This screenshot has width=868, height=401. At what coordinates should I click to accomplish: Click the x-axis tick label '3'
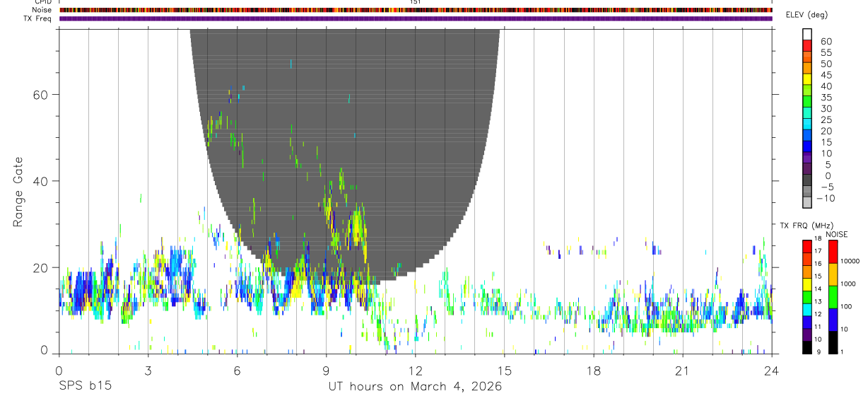coord(148,371)
